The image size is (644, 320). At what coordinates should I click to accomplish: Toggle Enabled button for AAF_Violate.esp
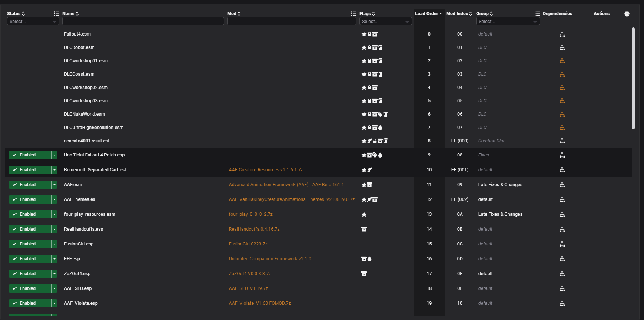point(30,303)
